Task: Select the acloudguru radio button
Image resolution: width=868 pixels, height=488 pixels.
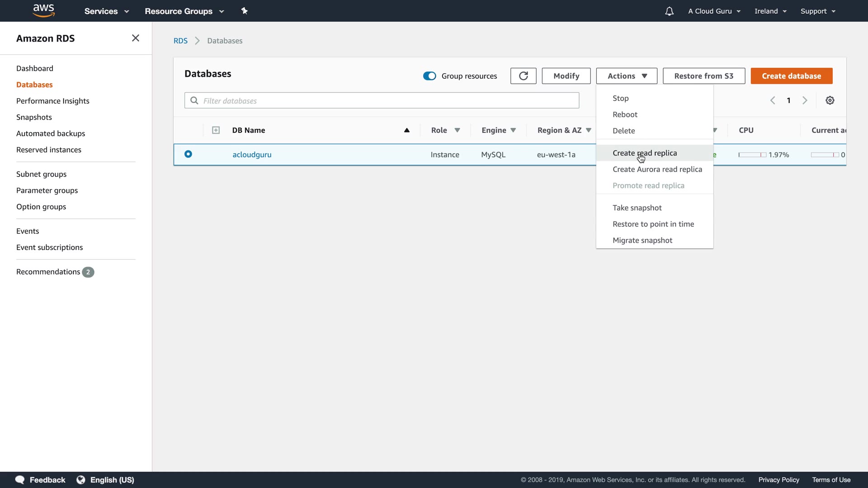Action: (x=188, y=154)
